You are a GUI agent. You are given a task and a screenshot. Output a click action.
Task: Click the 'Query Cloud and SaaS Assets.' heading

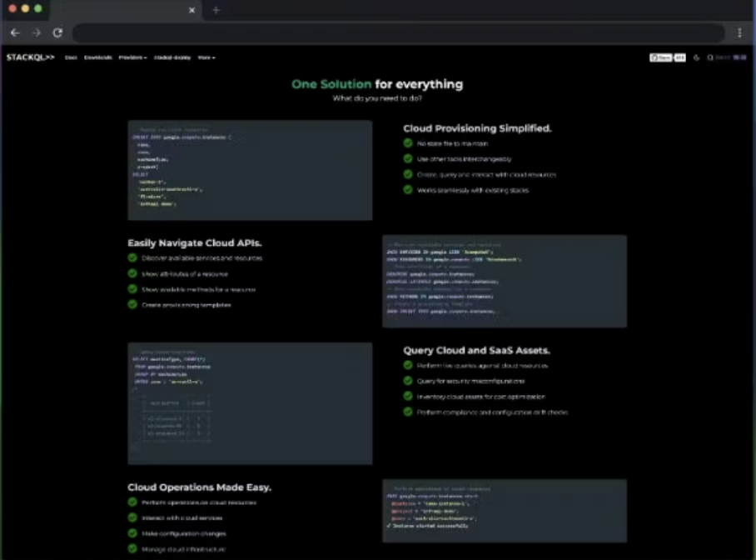pyautogui.click(x=476, y=351)
